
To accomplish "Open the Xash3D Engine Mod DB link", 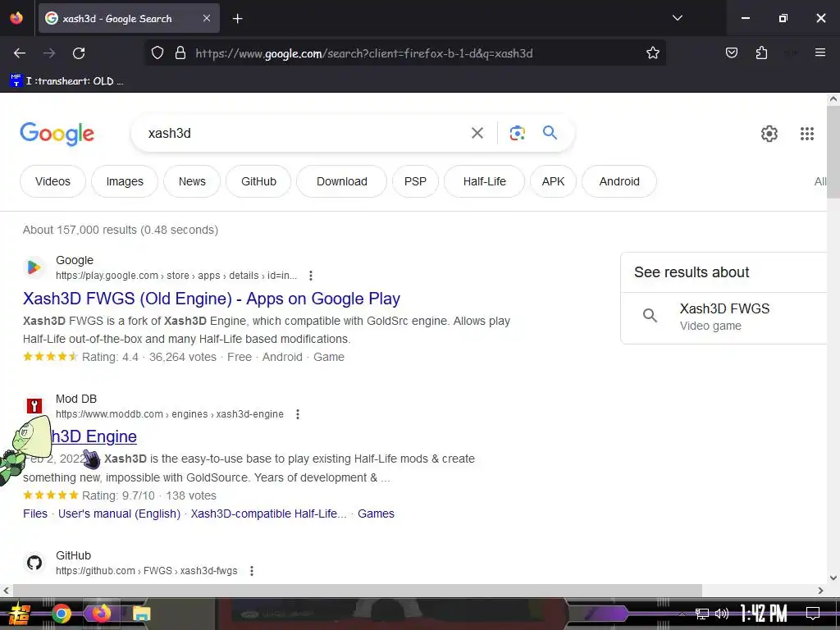I will (94, 436).
